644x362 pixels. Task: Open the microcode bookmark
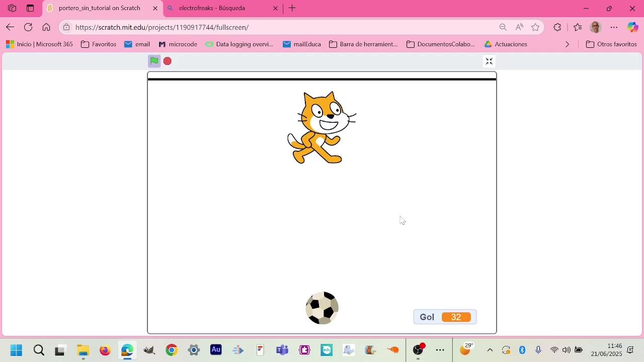point(178,44)
